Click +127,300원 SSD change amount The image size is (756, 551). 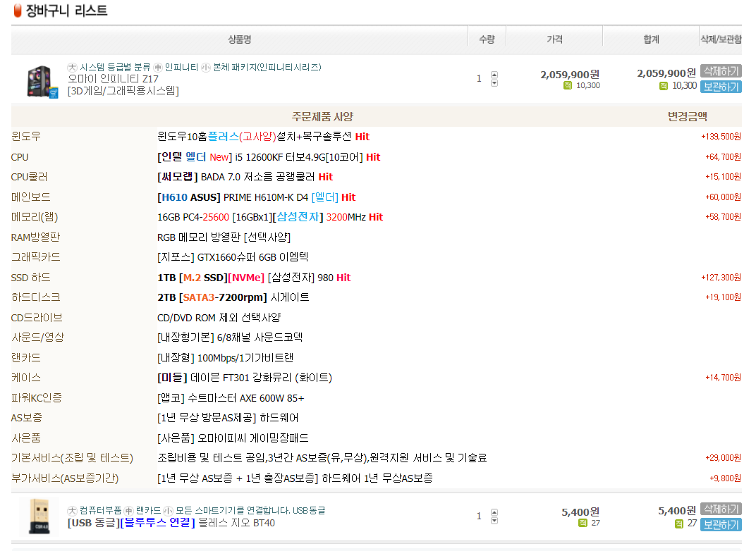click(721, 278)
